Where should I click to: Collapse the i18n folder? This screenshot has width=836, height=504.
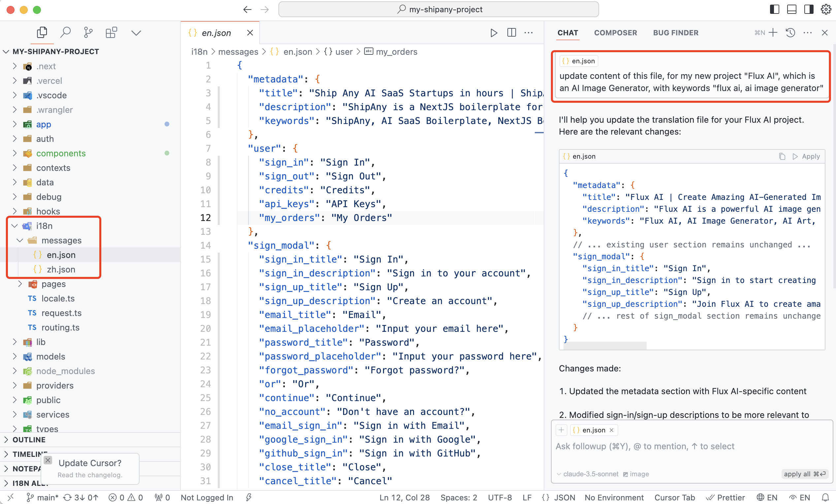(15, 226)
